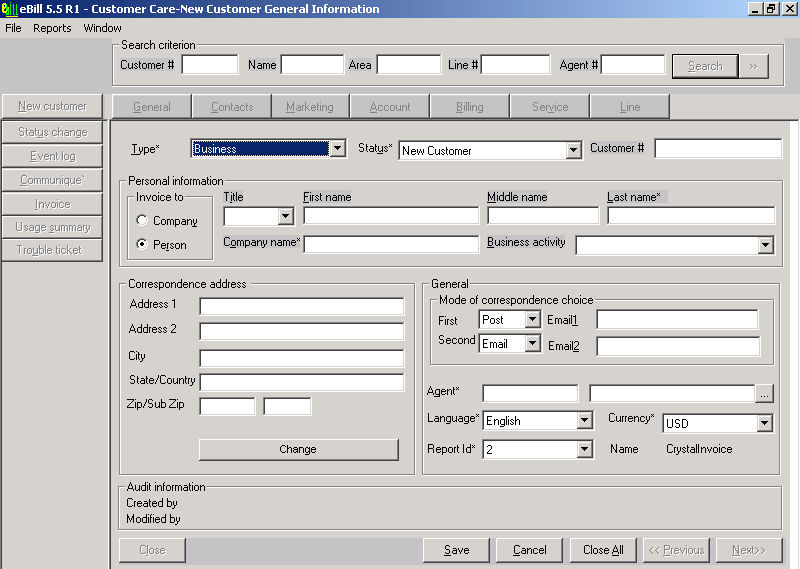
Task: Click the Change address button
Action: [x=298, y=449]
